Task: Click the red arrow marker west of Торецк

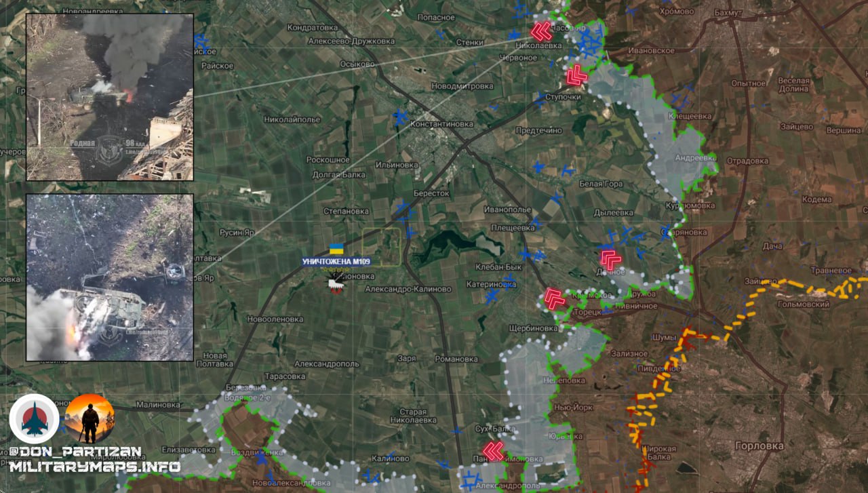Action: click(x=555, y=298)
